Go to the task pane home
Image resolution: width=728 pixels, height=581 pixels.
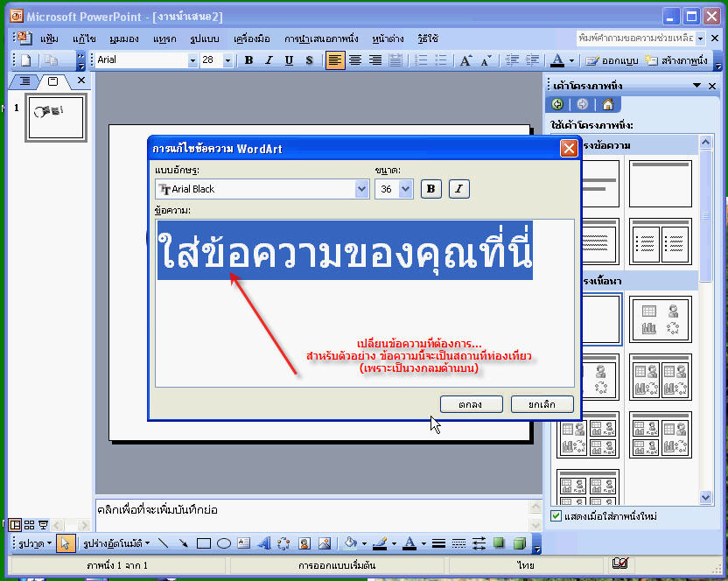click(608, 104)
